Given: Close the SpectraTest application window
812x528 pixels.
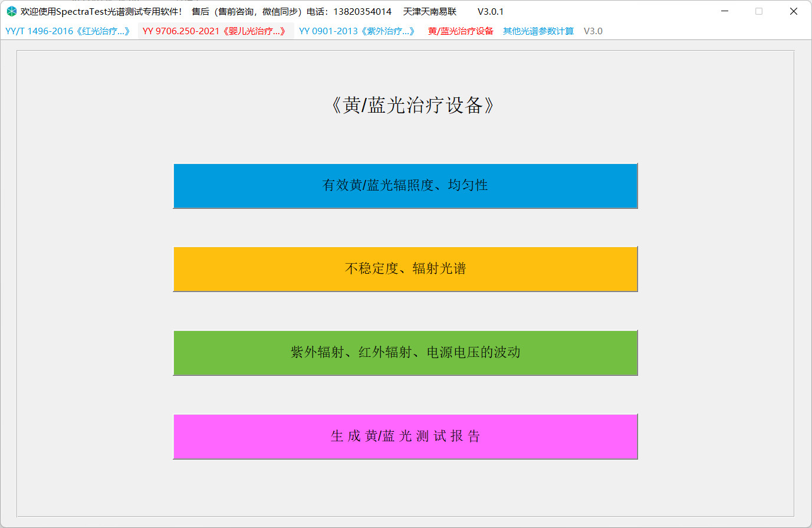Looking at the screenshot, I should coord(793,11).
